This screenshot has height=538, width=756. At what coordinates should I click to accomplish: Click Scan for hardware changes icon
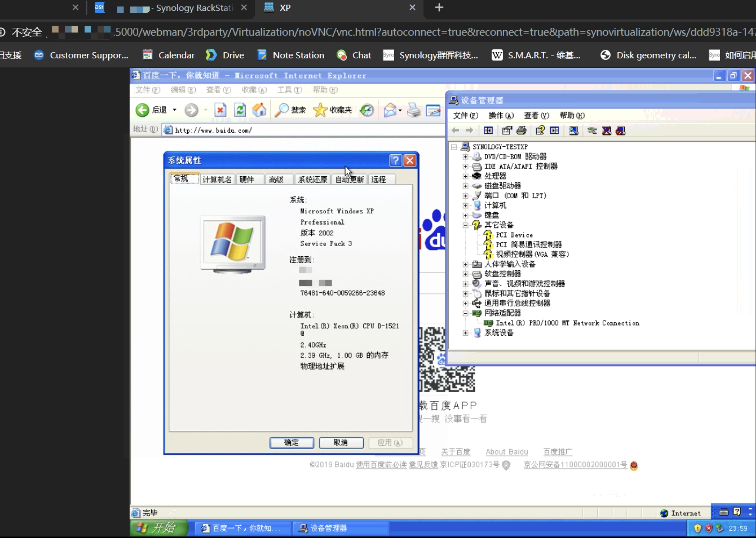click(x=574, y=130)
